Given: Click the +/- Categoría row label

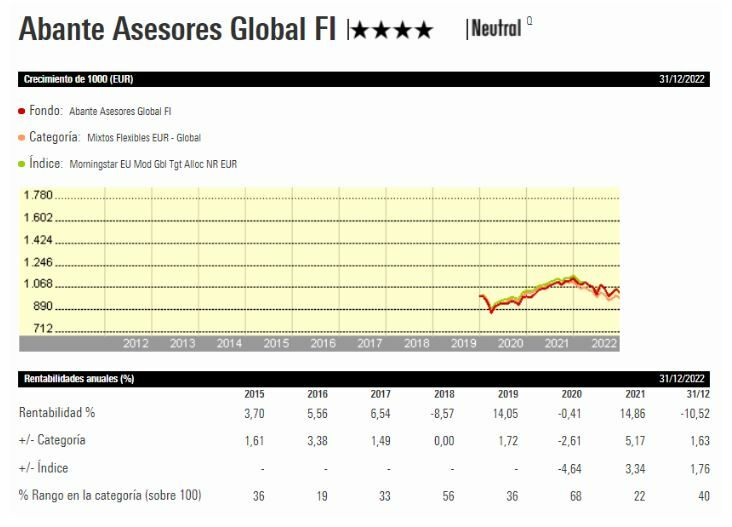Looking at the screenshot, I should coord(52,440).
